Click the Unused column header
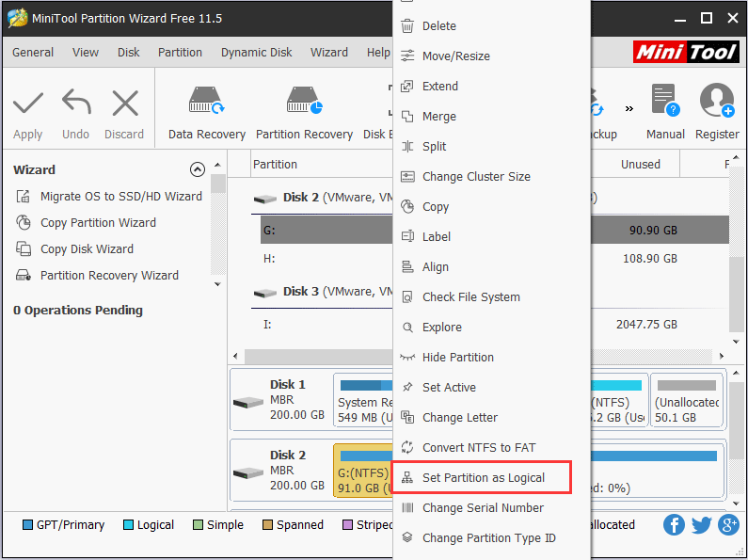The image size is (748, 560). pos(640,164)
